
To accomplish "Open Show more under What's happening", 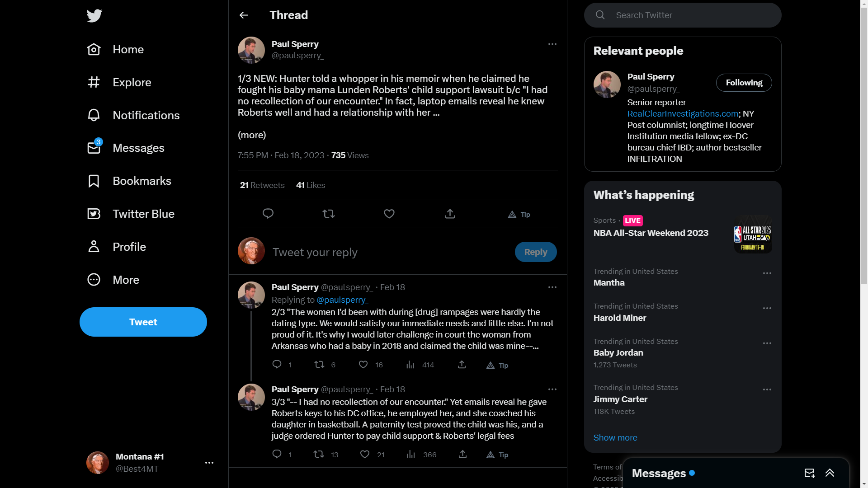I will pos(615,438).
